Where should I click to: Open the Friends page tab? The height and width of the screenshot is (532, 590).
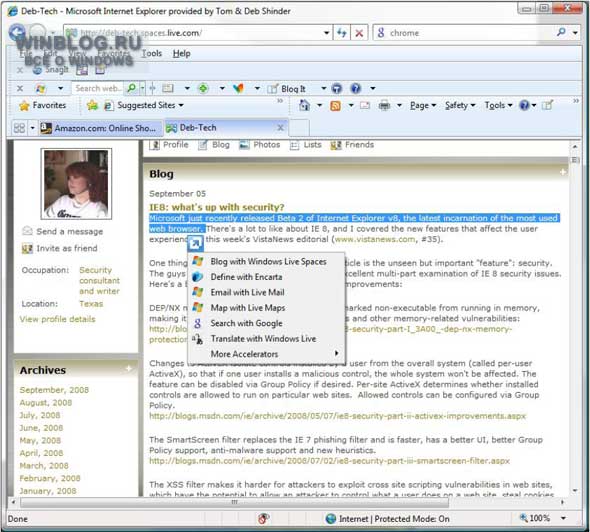coord(352,145)
